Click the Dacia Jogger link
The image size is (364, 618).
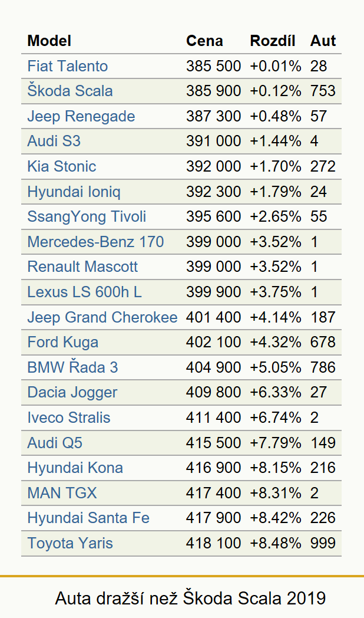tap(72, 393)
